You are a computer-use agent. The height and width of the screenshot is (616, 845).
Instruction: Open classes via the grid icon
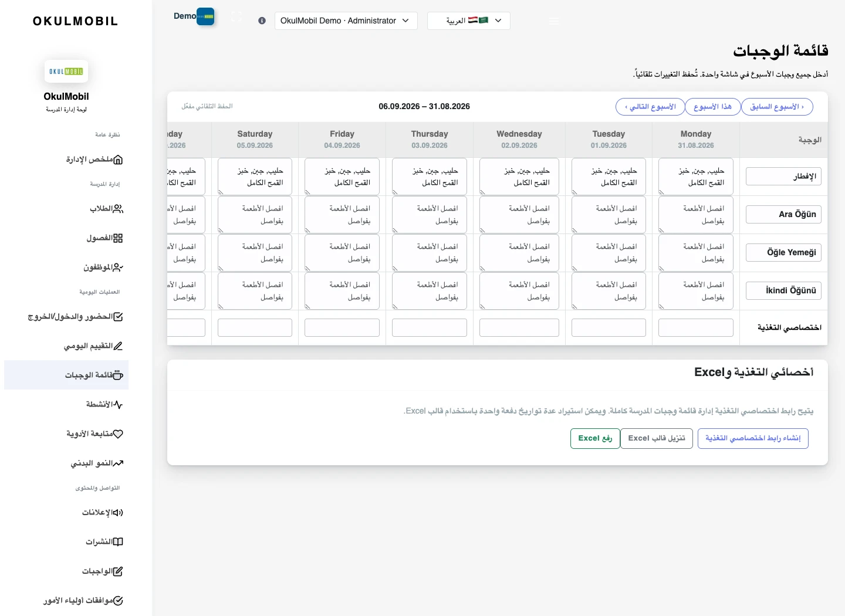tap(118, 238)
